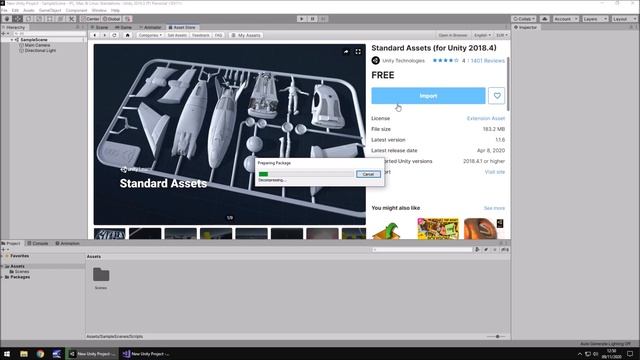This screenshot has width=640, height=360.
Task: Open the Account dropdown
Action: (x=565, y=19)
